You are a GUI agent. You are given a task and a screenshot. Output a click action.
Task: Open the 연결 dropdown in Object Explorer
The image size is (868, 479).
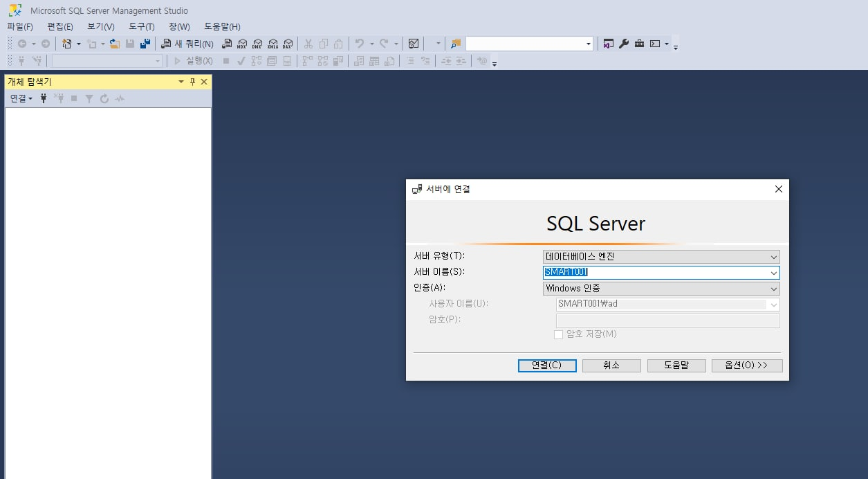tap(21, 98)
